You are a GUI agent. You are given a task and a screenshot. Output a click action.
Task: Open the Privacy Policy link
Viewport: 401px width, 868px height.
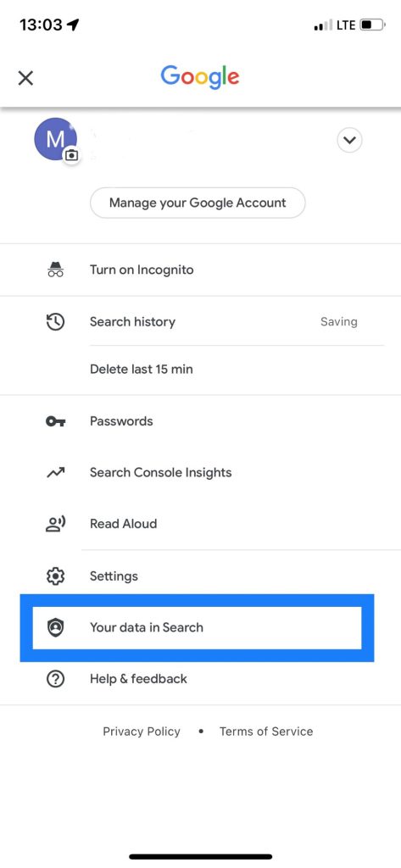point(142,732)
